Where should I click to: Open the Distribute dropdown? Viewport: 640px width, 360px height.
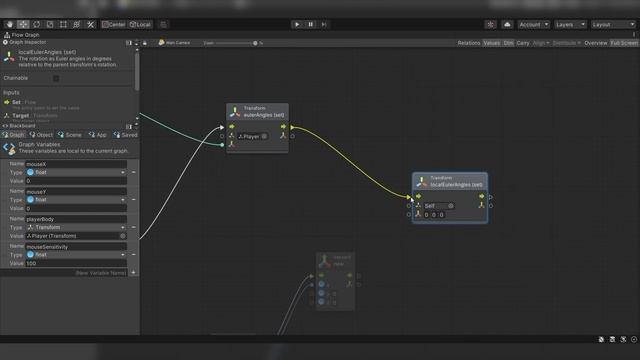(567, 43)
